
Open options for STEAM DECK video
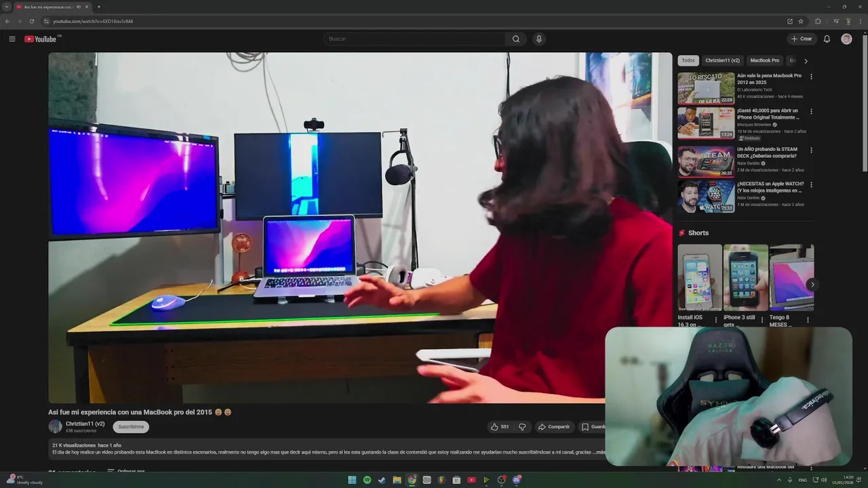[811, 150]
